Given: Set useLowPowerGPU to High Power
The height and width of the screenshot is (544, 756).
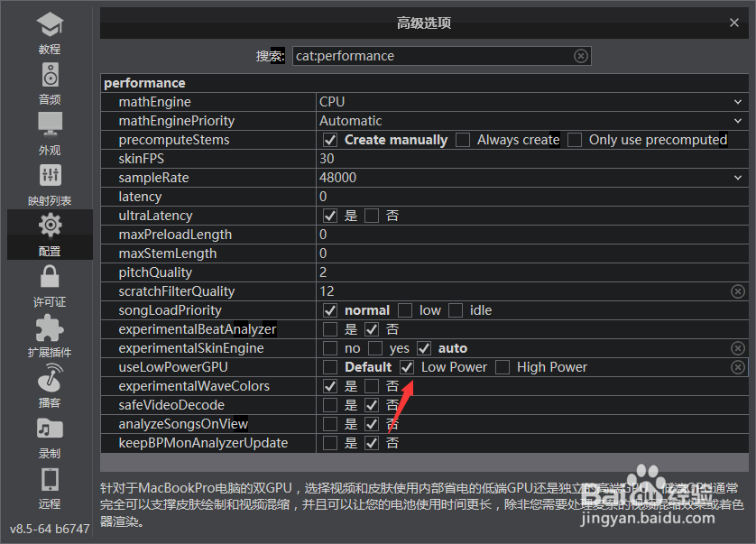Looking at the screenshot, I should coord(502,367).
